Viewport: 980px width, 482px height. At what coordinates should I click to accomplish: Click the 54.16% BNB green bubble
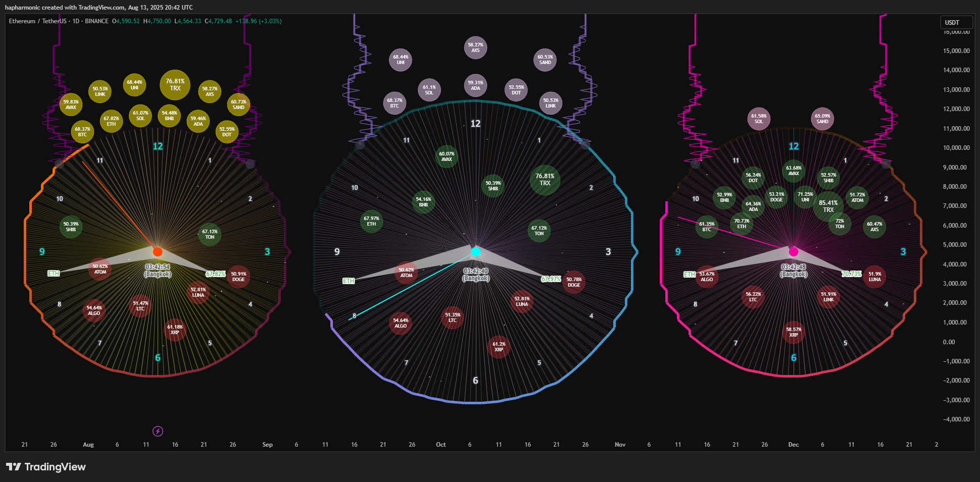click(x=423, y=202)
